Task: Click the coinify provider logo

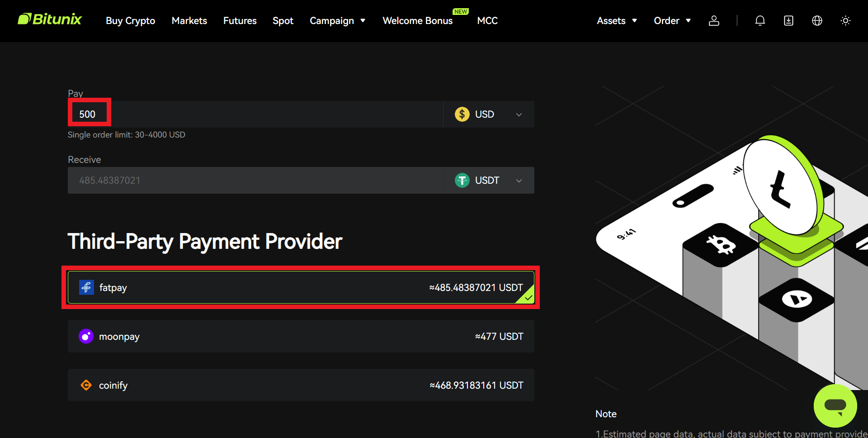Action: click(x=86, y=385)
